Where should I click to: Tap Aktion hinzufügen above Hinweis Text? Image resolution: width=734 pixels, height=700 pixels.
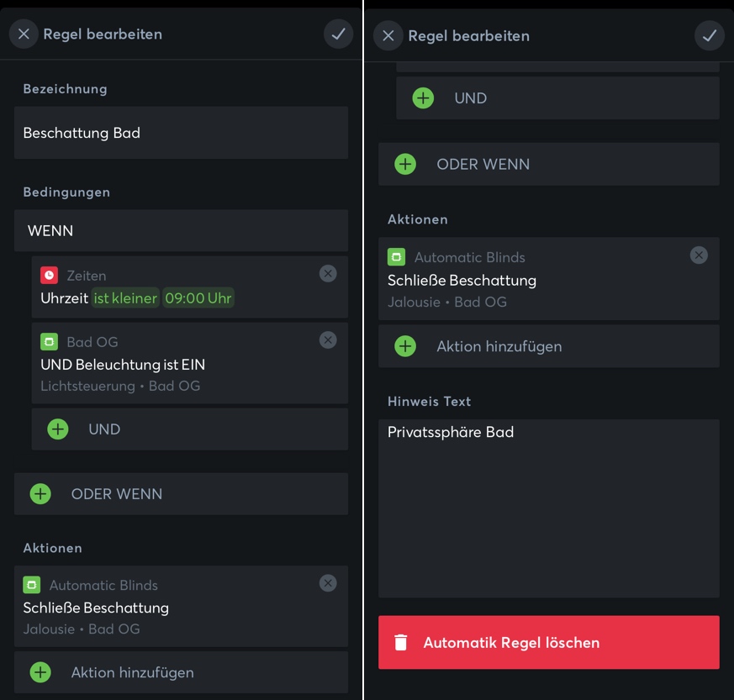click(499, 346)
